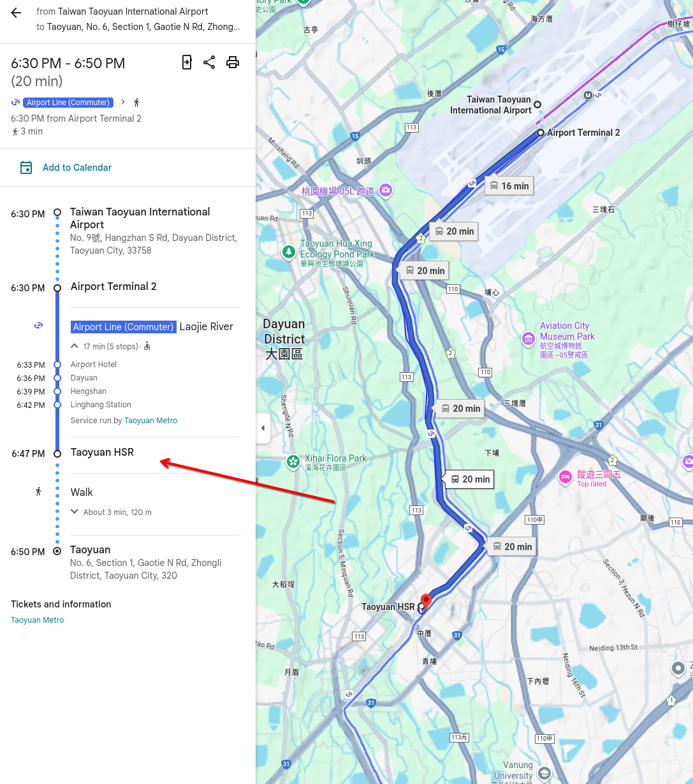Click Taoyuan Hua Xing Ecology Pond Park pin
693x784 pixels.
pos(289,253)
